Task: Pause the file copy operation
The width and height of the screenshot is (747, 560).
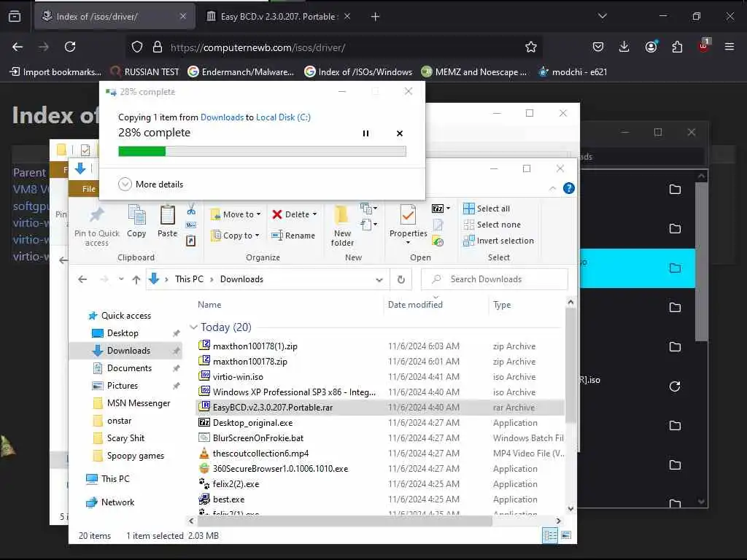Action: [365, 133]
